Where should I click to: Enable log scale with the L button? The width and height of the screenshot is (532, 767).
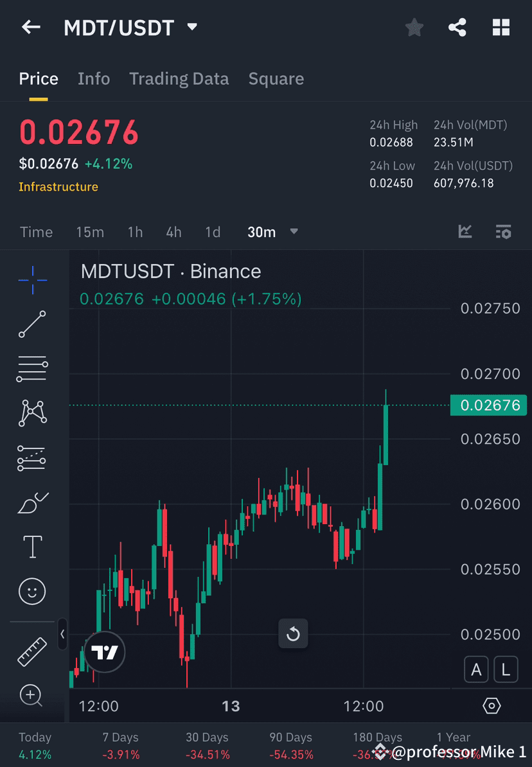[x=506, y=669]
